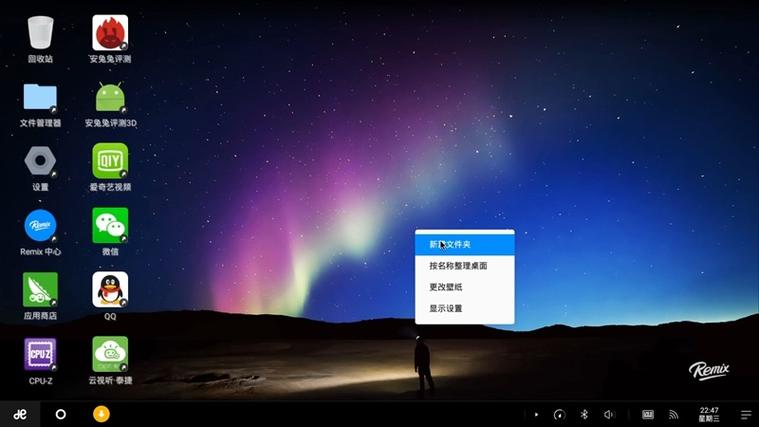
Task: Expand hidden tray icons arrow
Action: [x=536, y=414]
